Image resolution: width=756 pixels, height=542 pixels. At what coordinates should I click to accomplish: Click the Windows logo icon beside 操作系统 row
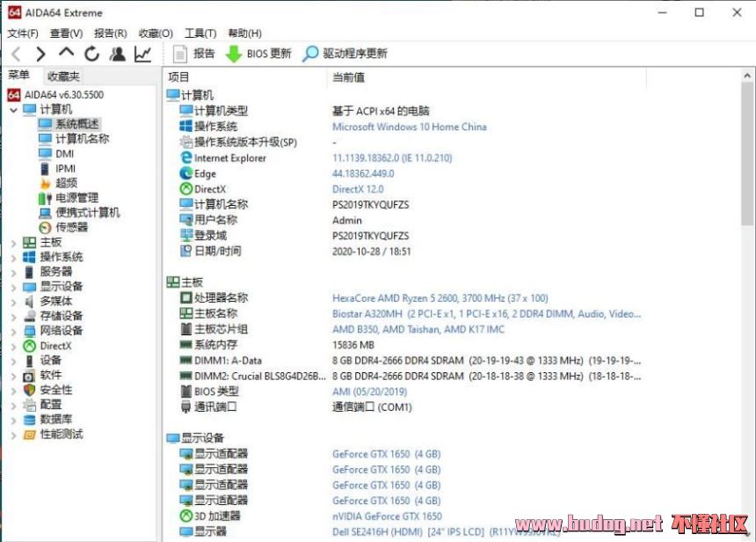click(x=186, y=127)
